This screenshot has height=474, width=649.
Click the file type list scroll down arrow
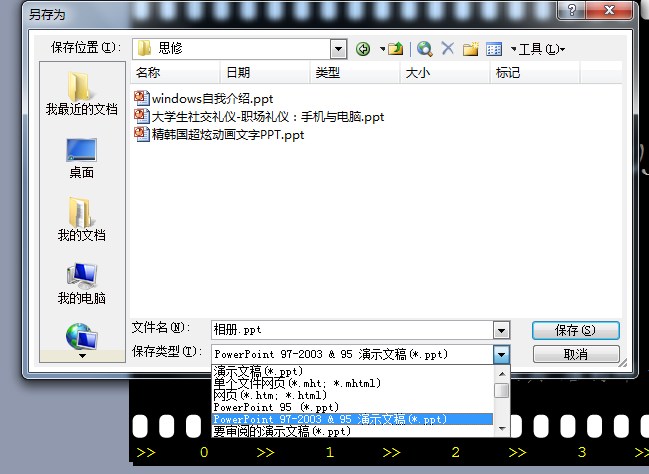[502, 429]
